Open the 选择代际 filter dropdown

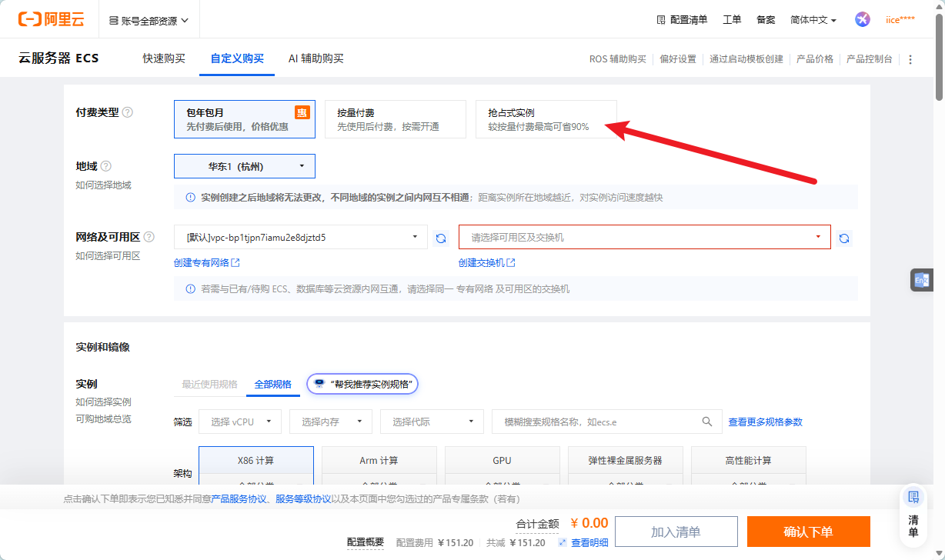tap(432, 422)
